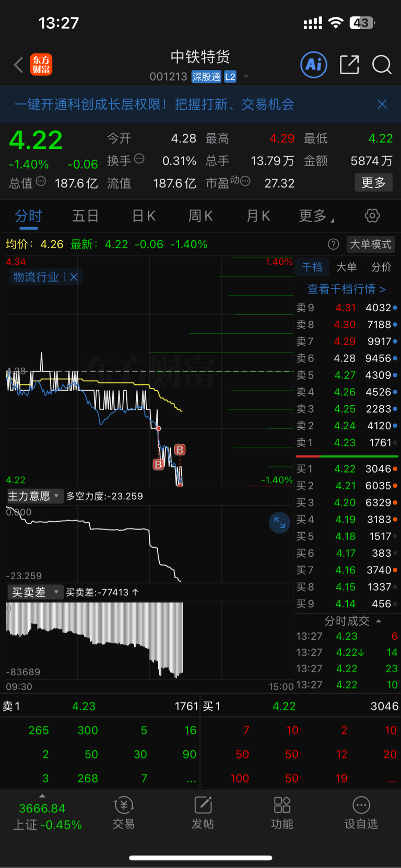Select the 卖1 4.23 order book row
The width and height of the screenshot is (401, 868).
pyautogui.click(x=347, y=442)
